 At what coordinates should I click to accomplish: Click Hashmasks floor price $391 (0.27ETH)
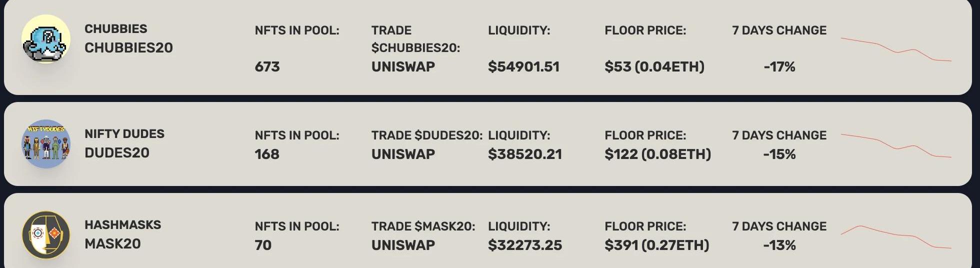click(656, 245)
